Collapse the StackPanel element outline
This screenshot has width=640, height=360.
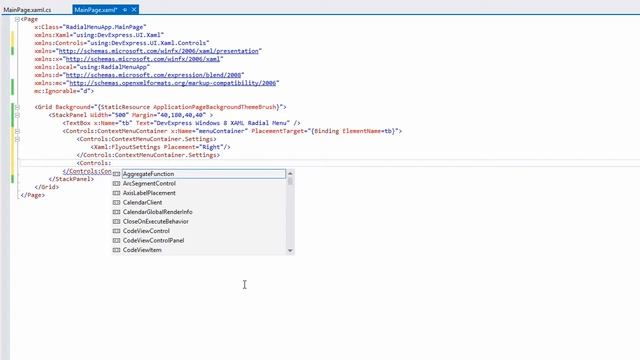coord(17,115)
